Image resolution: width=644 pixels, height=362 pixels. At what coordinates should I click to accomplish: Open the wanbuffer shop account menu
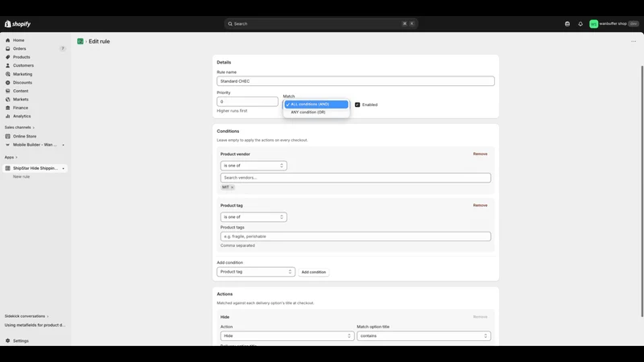click(x=614, y=24)
